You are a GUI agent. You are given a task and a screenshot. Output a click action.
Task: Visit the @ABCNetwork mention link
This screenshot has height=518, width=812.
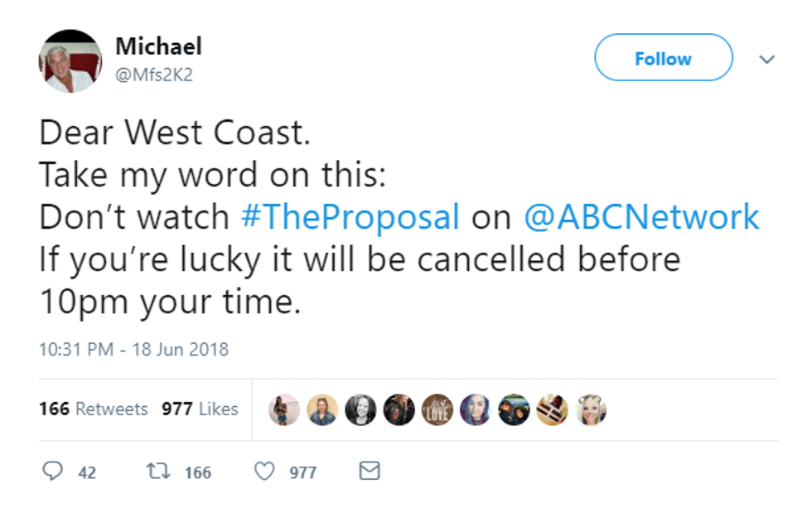click(x=641, y=217)
